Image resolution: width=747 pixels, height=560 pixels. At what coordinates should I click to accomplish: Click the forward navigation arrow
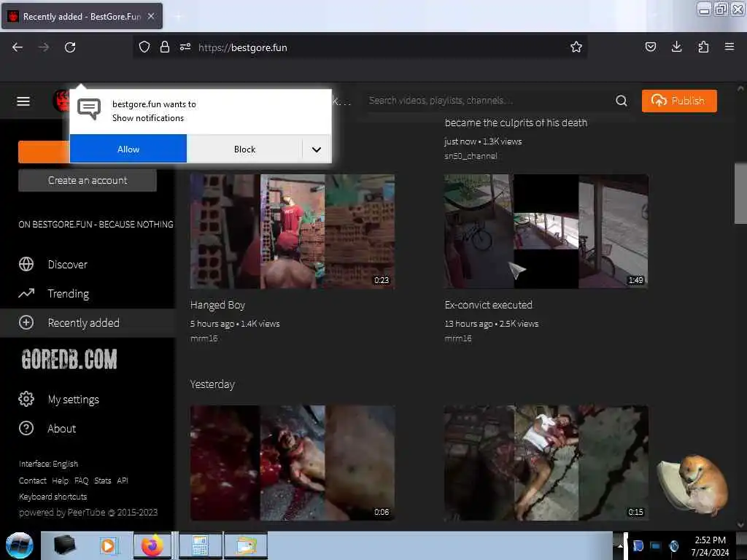(x=44, y=47)
